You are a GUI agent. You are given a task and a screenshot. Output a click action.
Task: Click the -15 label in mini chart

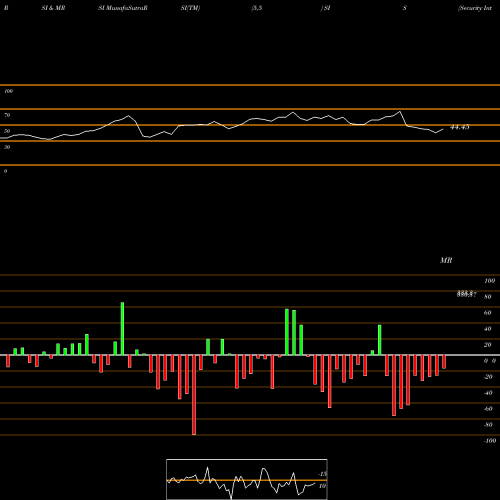[322, 474]
